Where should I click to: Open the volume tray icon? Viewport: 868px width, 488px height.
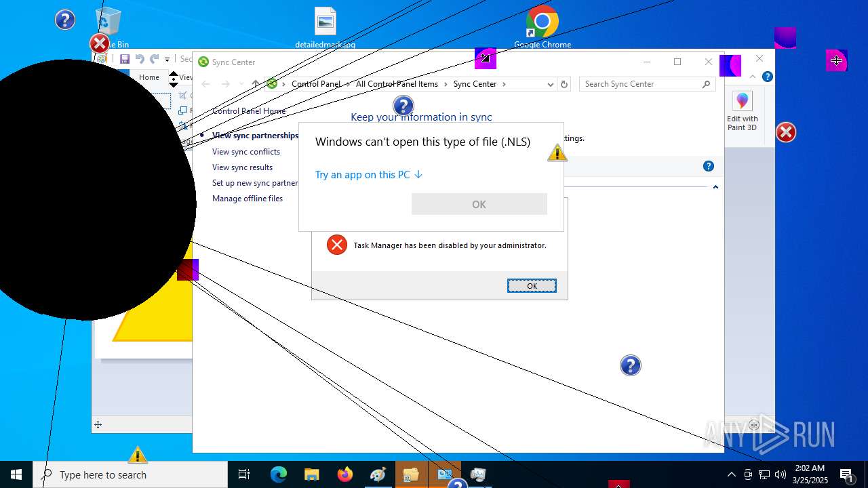click(x=781, y=474)
